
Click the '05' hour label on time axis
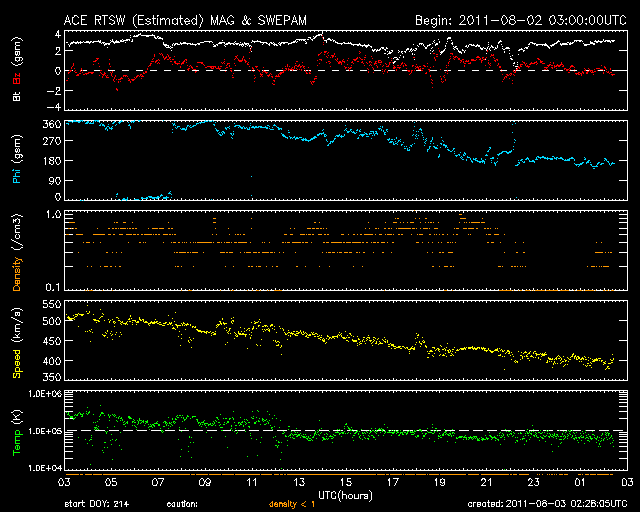tap(111, 483)
